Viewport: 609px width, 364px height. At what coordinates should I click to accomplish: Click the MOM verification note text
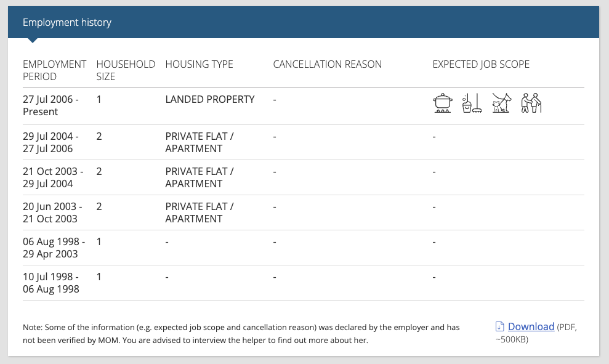point(241,334)
